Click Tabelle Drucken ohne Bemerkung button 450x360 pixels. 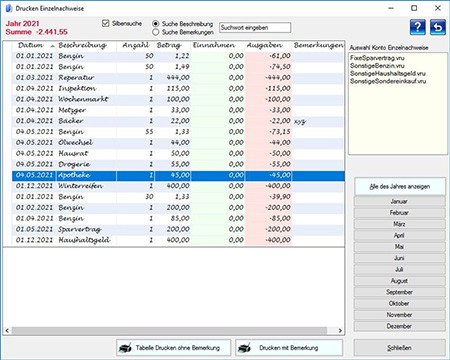(x=173, y=348)
